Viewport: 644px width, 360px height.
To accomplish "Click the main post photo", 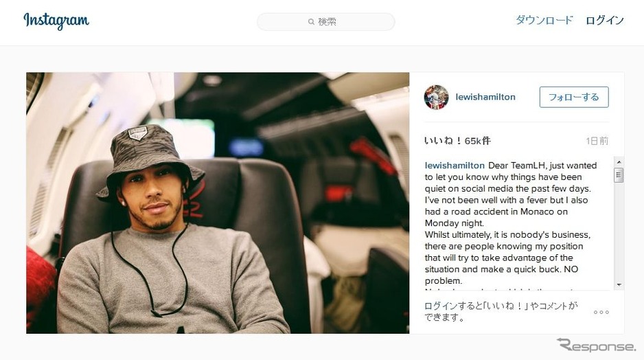I will [218, 203].
